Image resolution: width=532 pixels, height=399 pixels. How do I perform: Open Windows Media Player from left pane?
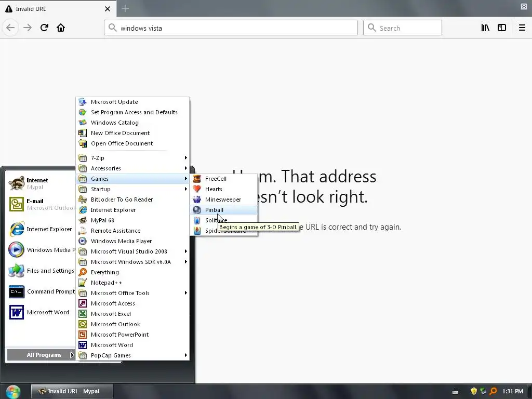41,250
